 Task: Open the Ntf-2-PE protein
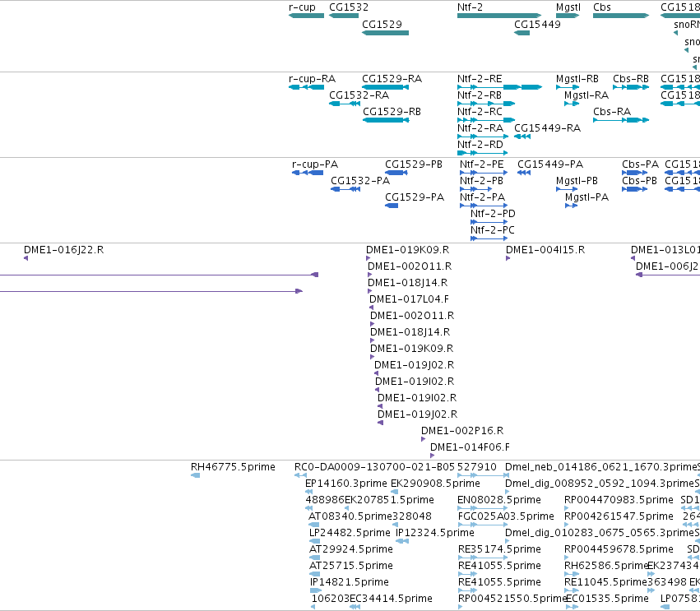[x=484, y=173]
